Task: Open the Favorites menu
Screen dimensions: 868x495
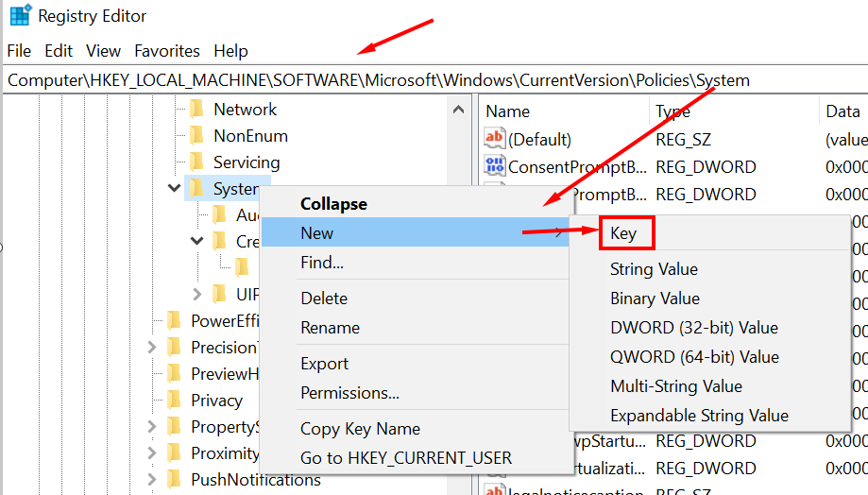Action: pyautogui.click(x=167, y=51)
